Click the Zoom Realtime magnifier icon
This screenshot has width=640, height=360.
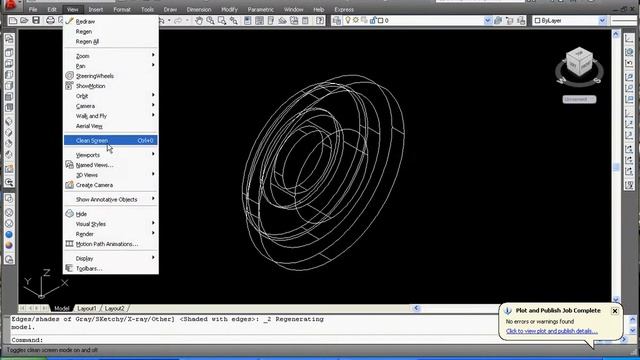[210, 20]
